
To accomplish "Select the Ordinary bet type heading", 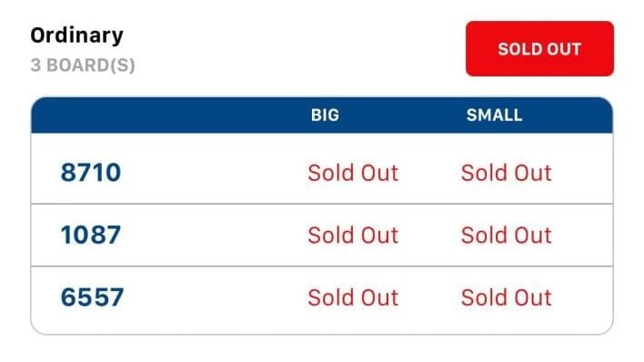I will click(76, 35).
